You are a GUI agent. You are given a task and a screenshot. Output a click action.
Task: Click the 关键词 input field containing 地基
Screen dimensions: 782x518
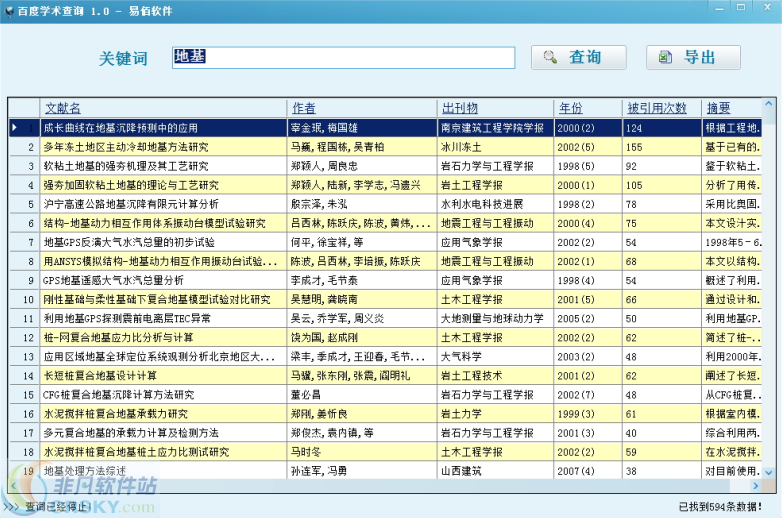[342, 58]
